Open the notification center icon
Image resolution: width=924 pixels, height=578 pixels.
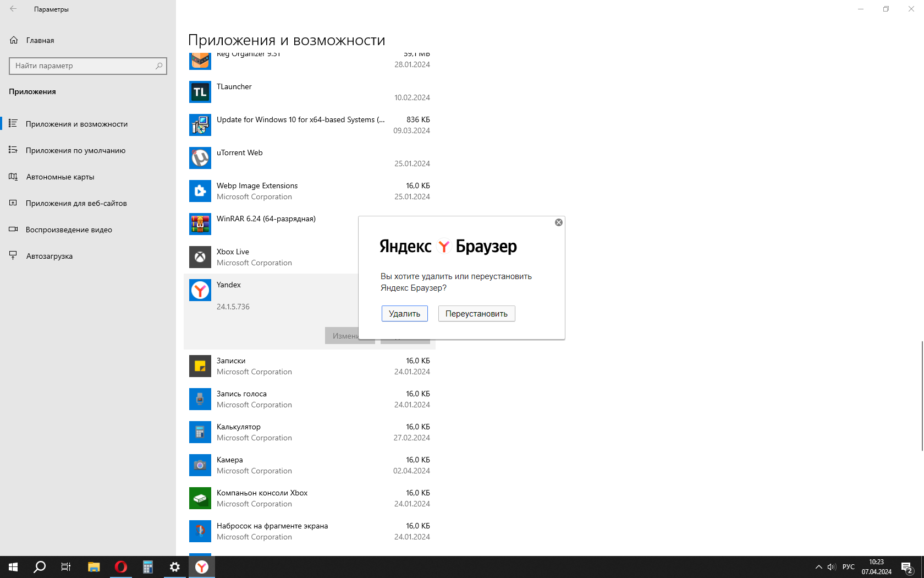point(907,567)
